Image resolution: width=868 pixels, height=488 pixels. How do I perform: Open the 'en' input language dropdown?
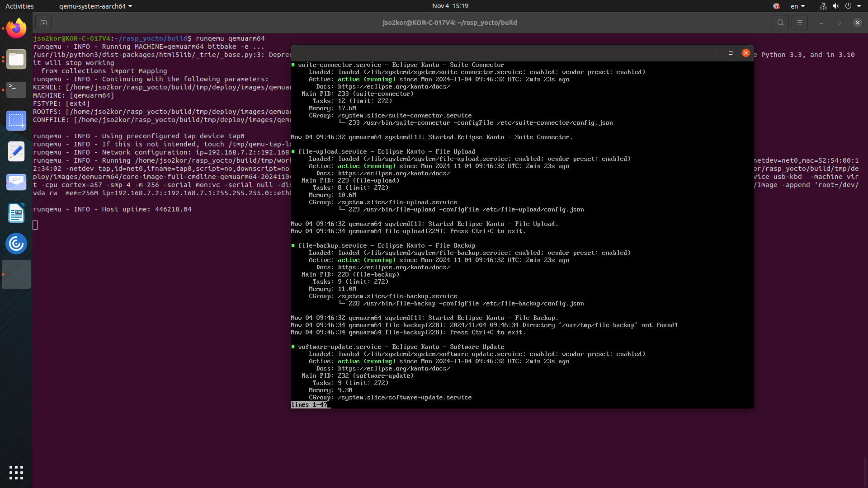click(x=797, y=6)
